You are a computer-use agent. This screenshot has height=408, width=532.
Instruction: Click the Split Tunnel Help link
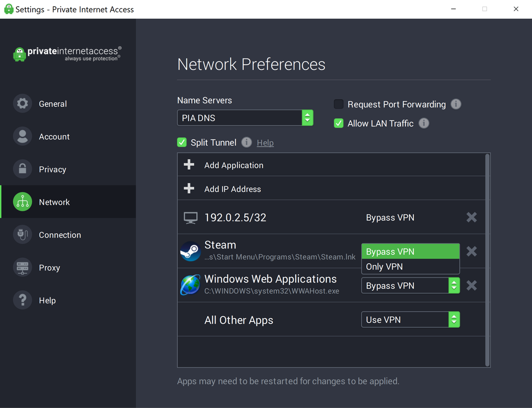[x=265, y=143]
